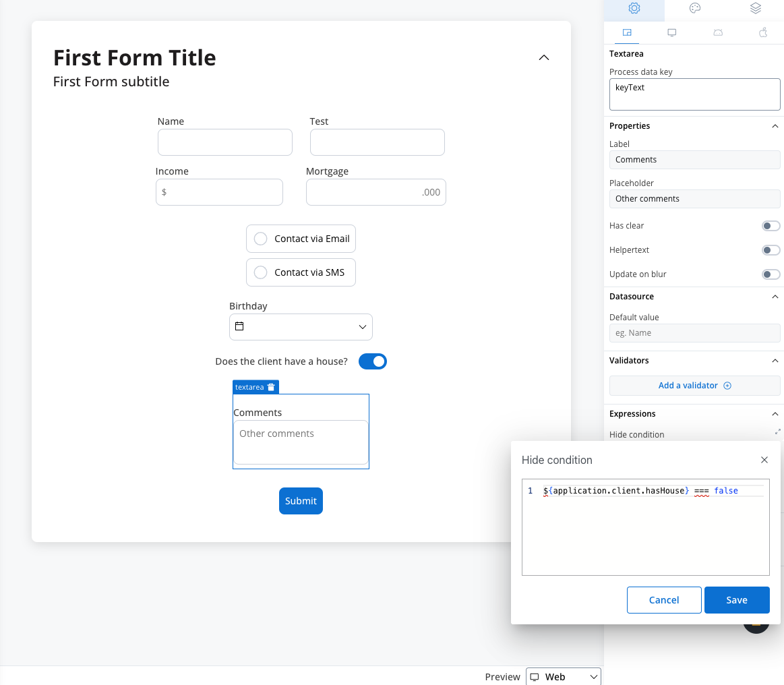Toggle the Update on blur switch
This screenshot has height=685, width=784.
pyautogui.click(x=771, y=274)
